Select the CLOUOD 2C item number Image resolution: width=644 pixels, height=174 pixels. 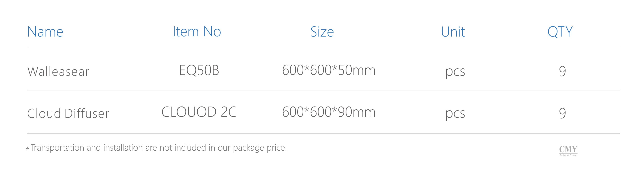(x=199, y=112)
